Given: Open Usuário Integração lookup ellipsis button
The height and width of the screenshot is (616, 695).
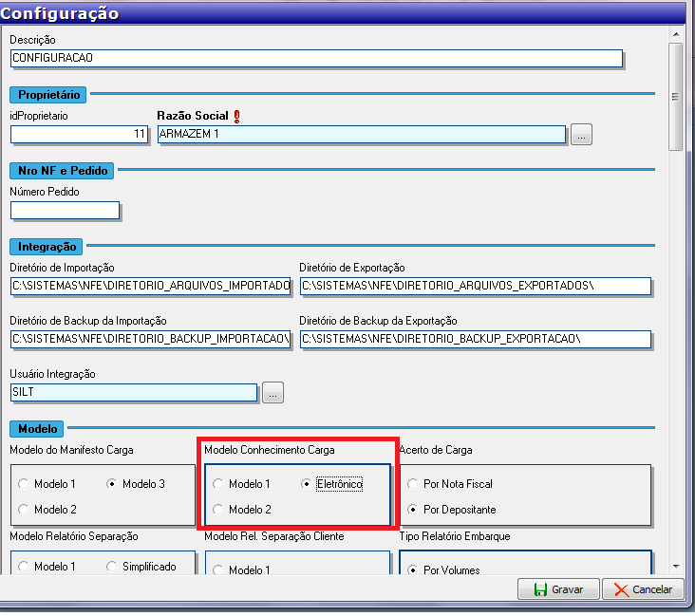Looking at the screenshot, I should [272, 392].
